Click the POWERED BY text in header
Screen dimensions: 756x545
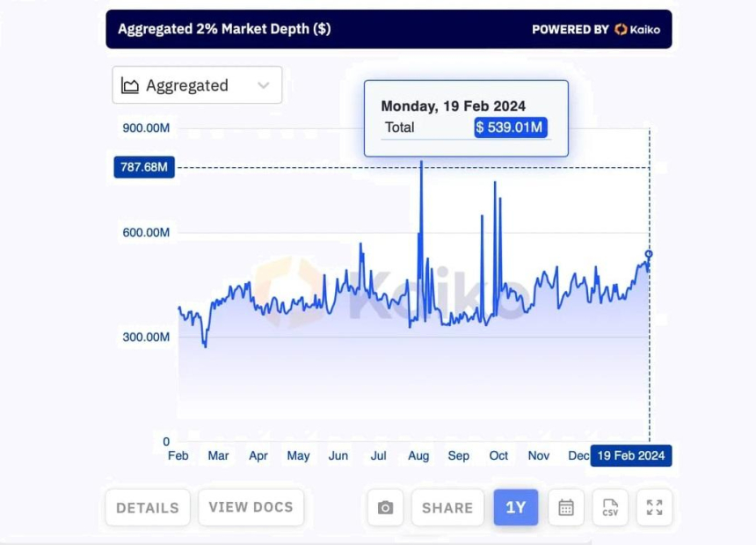pos(570,29)
